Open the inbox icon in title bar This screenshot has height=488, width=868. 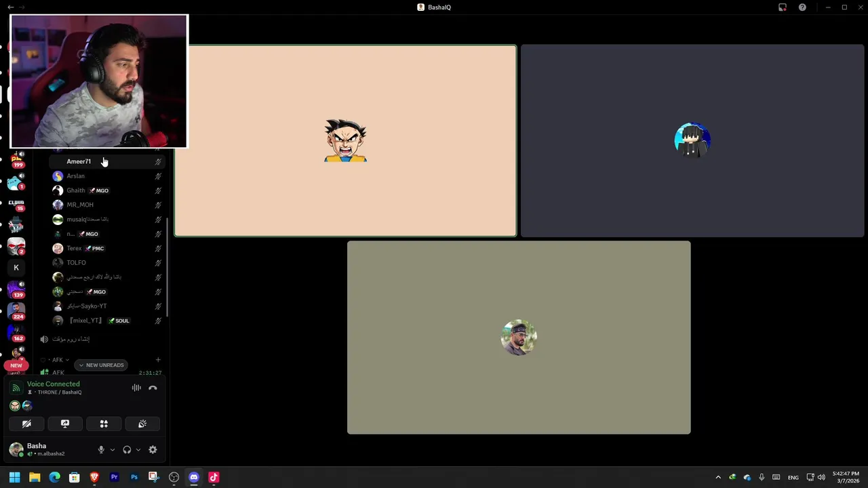tap(783, 7)
